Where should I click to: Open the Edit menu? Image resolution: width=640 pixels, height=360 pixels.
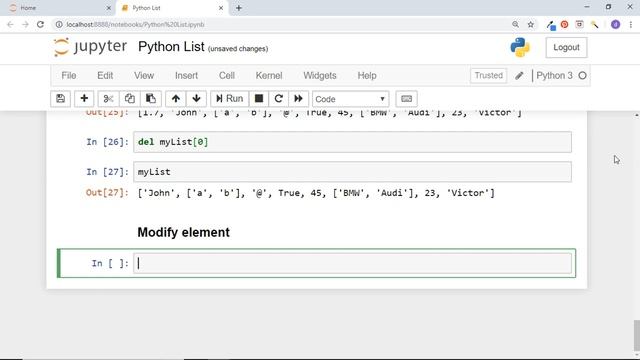[105, 76]
